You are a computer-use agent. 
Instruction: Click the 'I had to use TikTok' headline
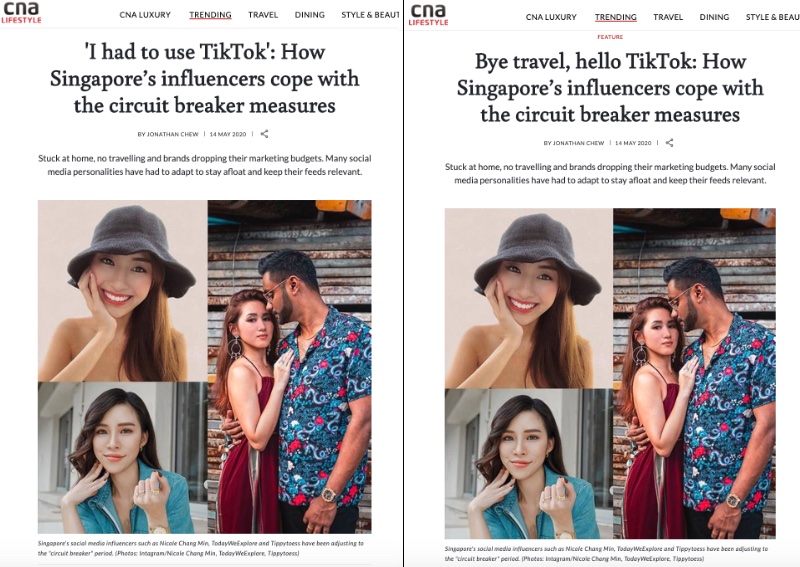pyautogui.click(x=205, y=79)
